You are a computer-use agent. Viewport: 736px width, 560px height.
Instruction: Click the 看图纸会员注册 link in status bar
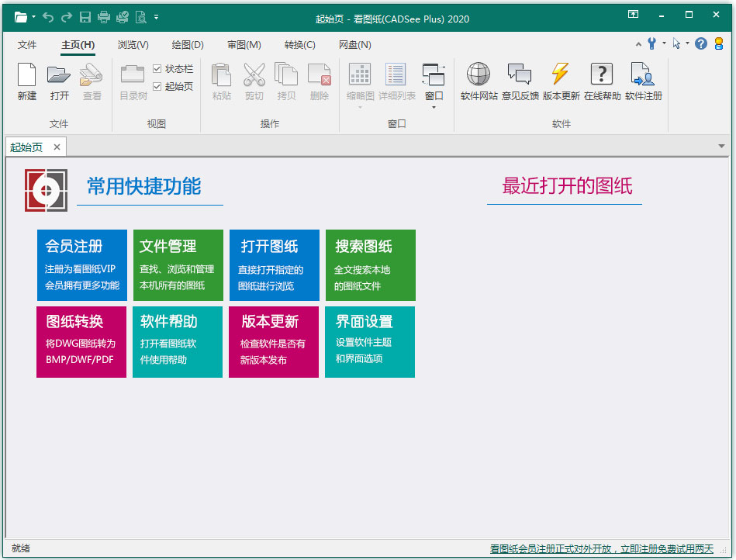601,548
